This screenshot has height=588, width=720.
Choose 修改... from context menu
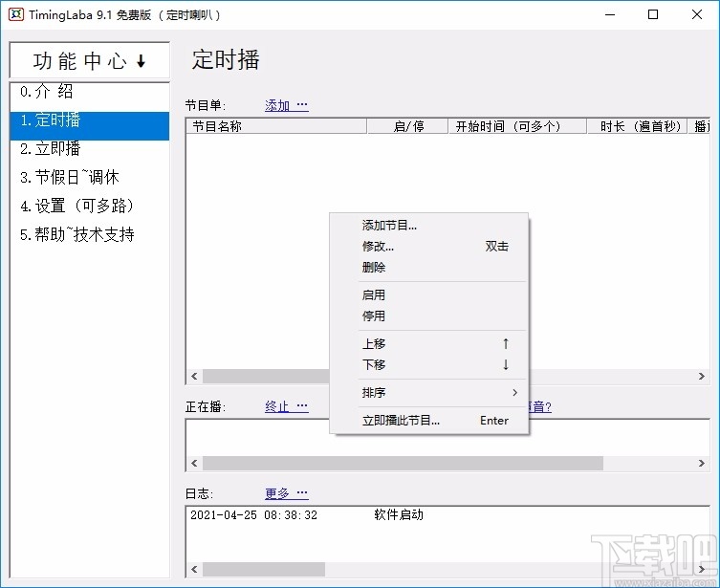point(429,247)
